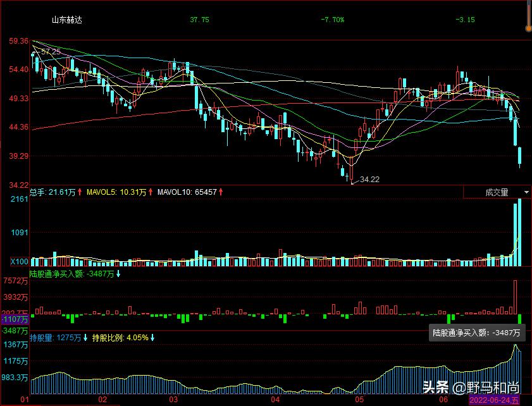Click the red arrow next to MAVOL5 value
Viewport: 532px width, 406px height.
click(151, 192)
